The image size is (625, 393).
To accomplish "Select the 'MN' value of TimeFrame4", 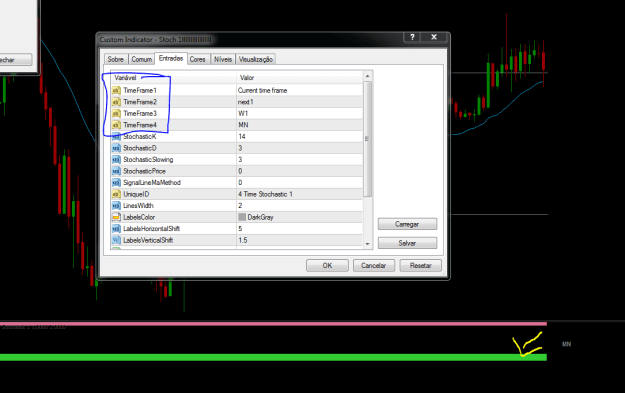I will (300, 125).
